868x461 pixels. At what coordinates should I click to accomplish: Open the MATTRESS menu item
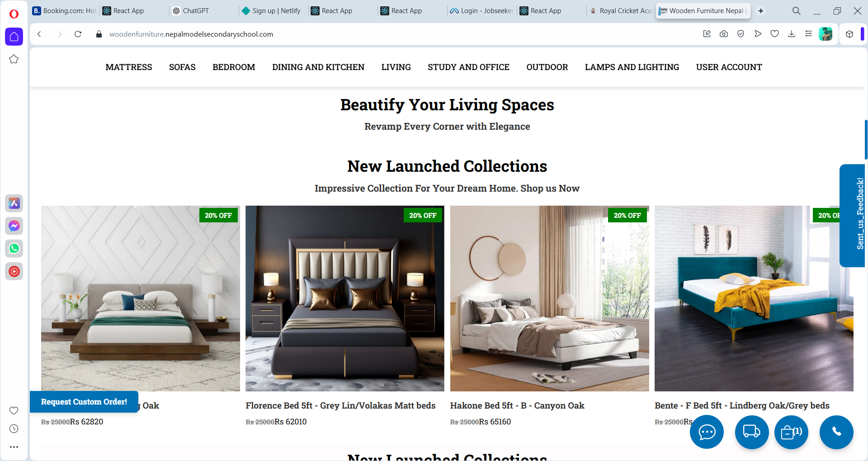[129, 67]
